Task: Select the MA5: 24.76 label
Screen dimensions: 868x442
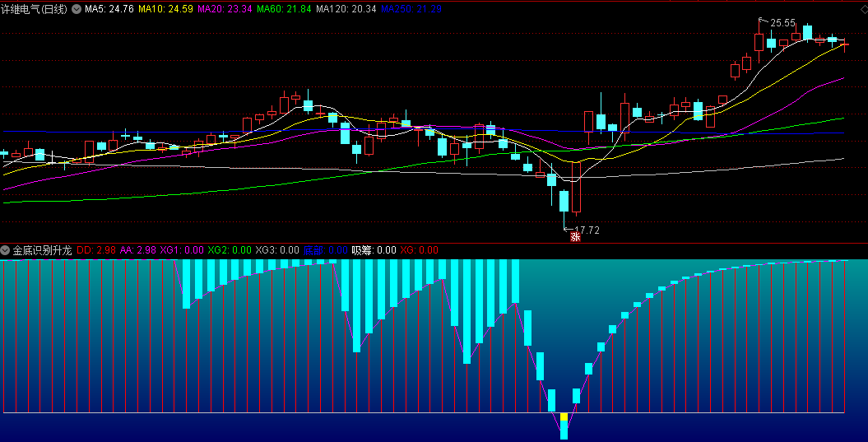Action: pos(109,9)
